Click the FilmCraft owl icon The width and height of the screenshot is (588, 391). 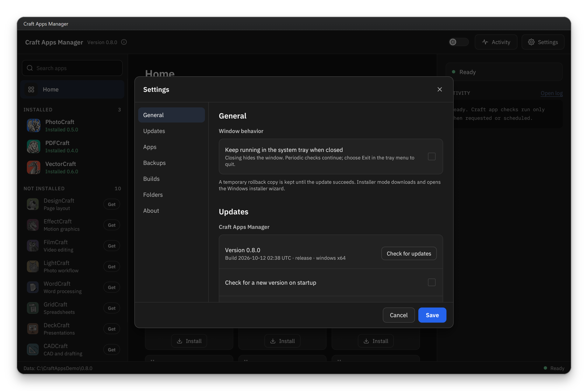[x=33, y=246]
